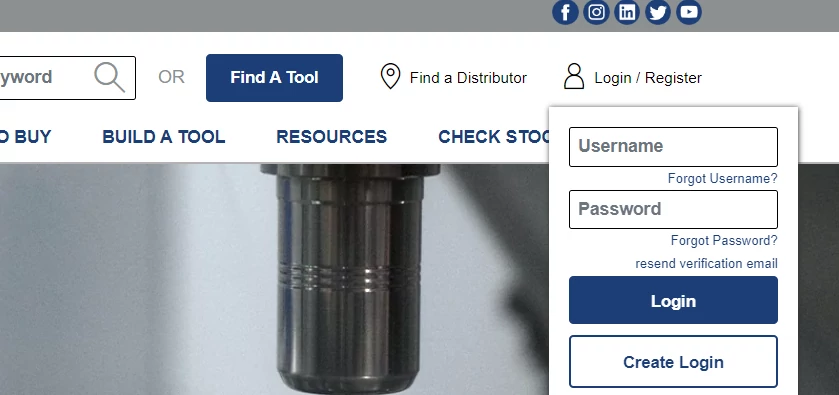The width and height of the screenshot is (839, 395).
Task: Click the Forgot Password? link
Action: point(724,241)
